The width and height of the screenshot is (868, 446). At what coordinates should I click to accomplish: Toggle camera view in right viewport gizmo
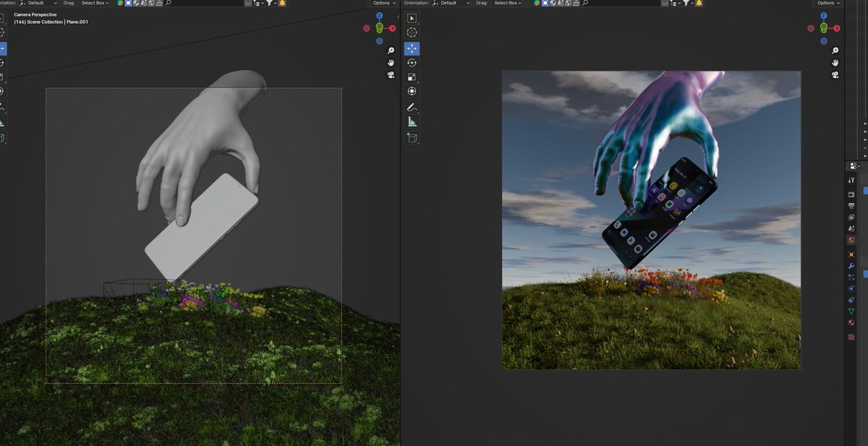click(835, 75)
